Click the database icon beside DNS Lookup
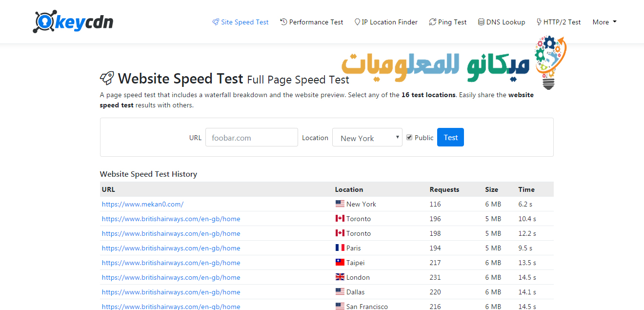644x310 pixels. pos(481,22)
